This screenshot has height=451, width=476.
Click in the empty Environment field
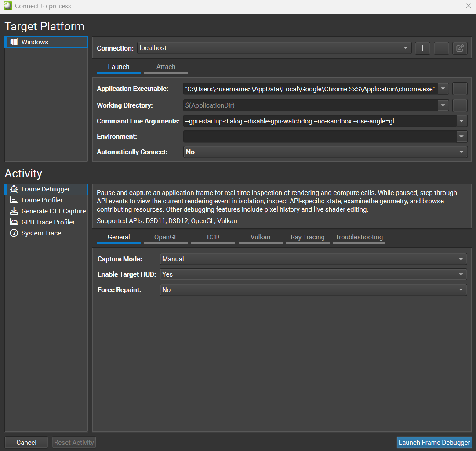[x=320, y=137]
